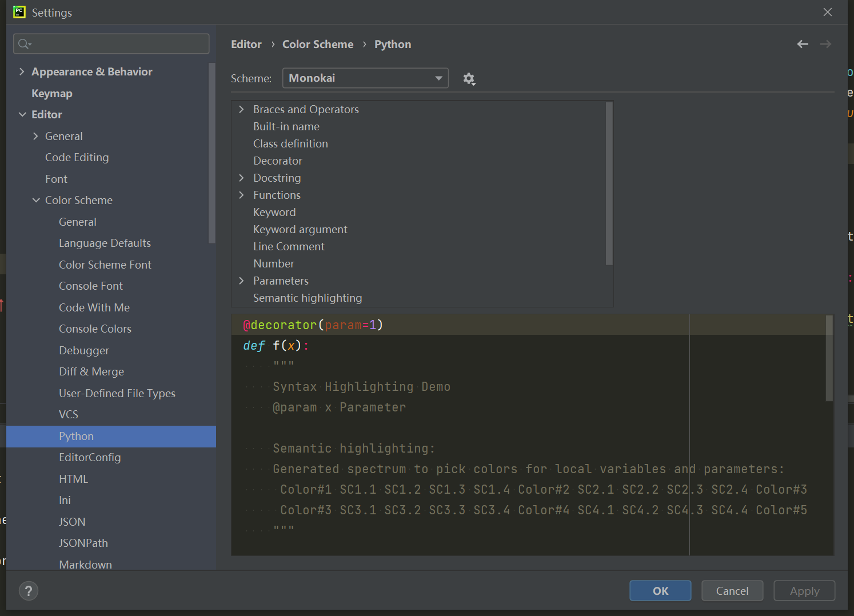
Task: Select Code With Me colors
Action: (x=94, y=307)
